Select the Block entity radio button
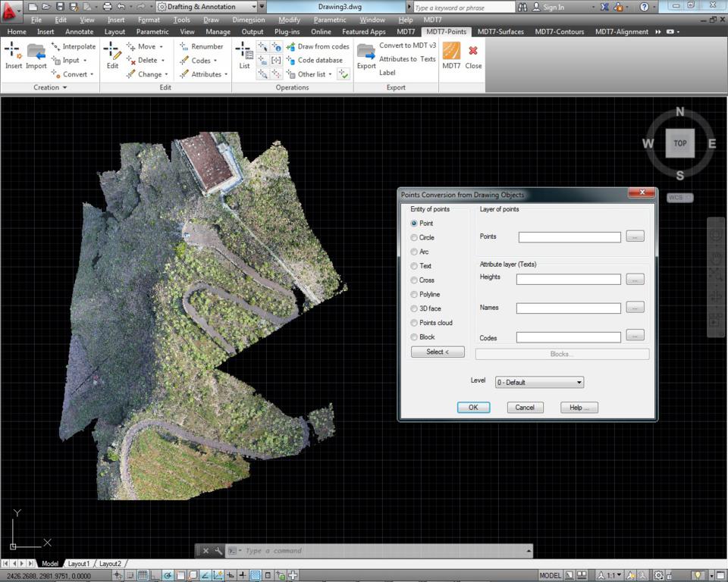 tap(414, 337)
